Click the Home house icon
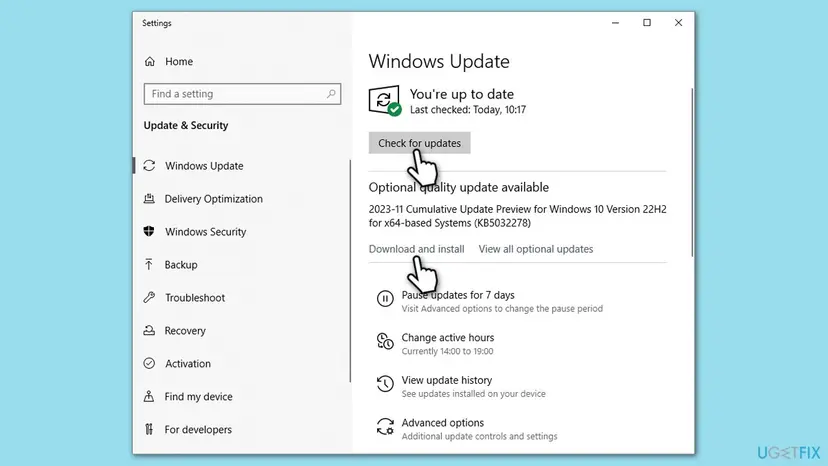The height and width of the screenshot is (466, 828). (x=150, y=61)
